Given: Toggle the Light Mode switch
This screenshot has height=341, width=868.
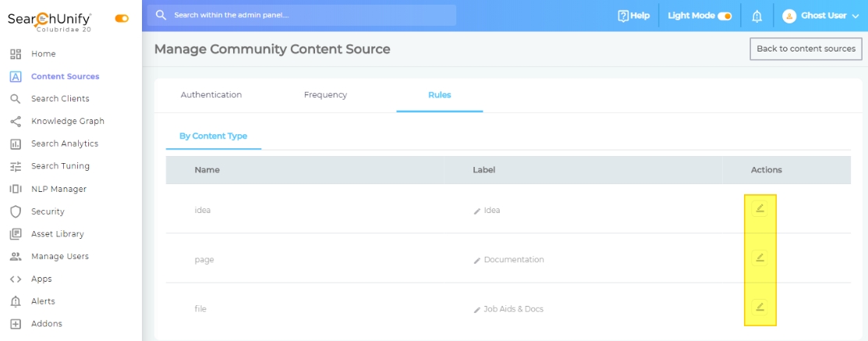Looking at the screenshot, I should point(725,16).
